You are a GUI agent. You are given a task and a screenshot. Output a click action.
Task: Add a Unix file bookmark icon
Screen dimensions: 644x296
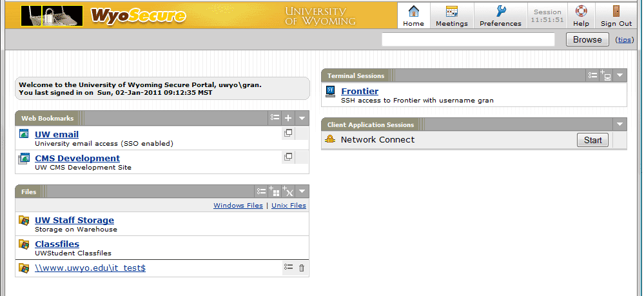(288, 192)
